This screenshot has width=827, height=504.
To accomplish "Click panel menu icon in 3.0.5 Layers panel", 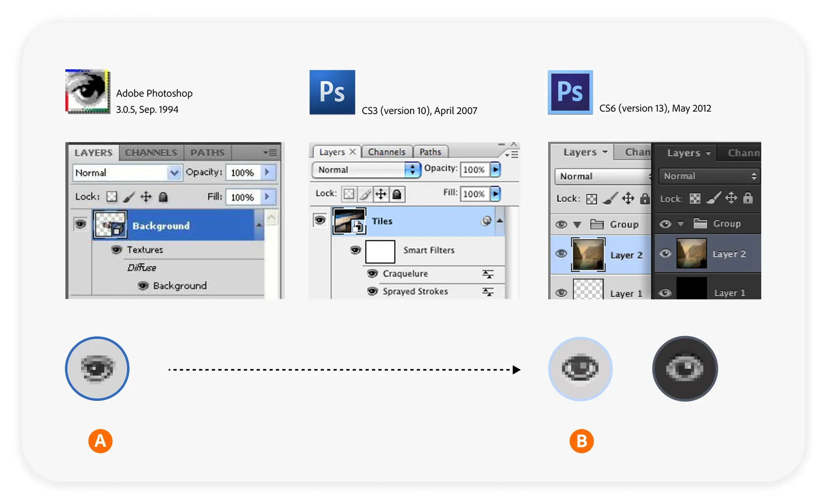I will point(270,153).
